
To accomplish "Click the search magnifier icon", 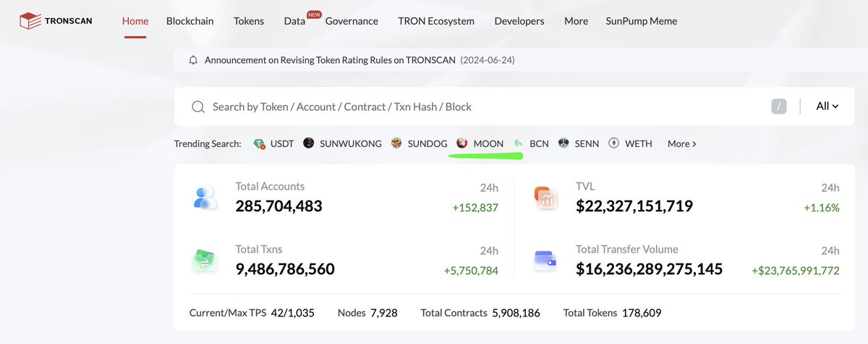I will coord(197,106).
